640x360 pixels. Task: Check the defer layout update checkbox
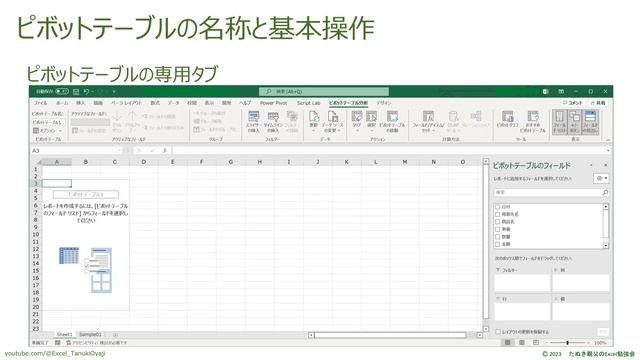coord(498,332)
